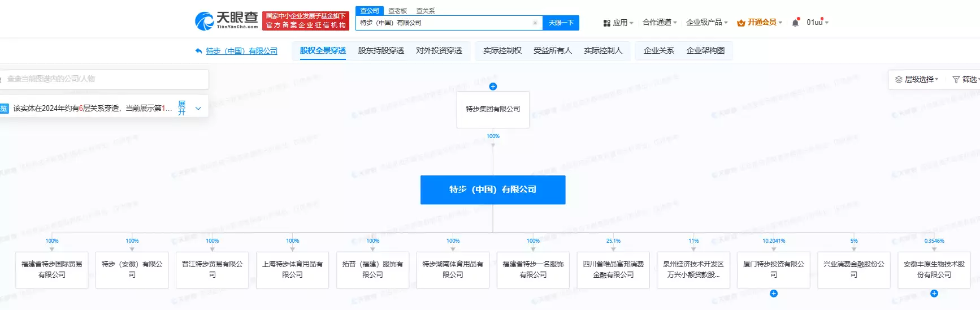980x310 pixels.
Task: Open 特步（安徽）有限公司 node
Action: click(132, 270)
